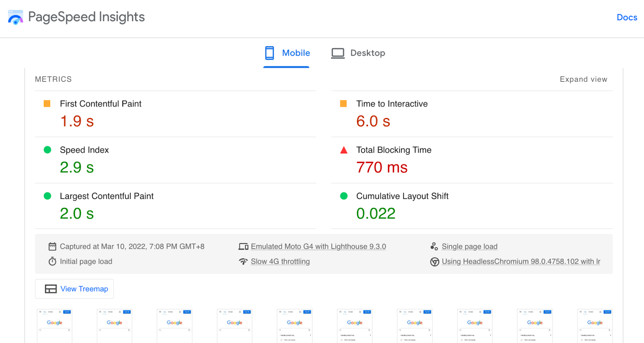The width and height of the screenshot is (644, 343).
Task: Open the eighth filmstrip screenshot thumbnail
Action: click(x=475, y=326)
